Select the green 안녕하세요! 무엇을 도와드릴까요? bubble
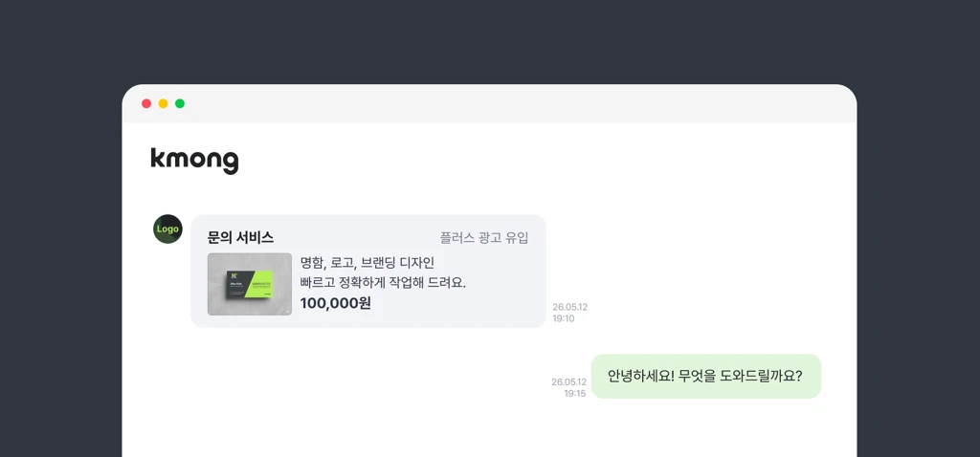Image resolution: width=980 pixels, height=457 pixels. tap(706, 377)
